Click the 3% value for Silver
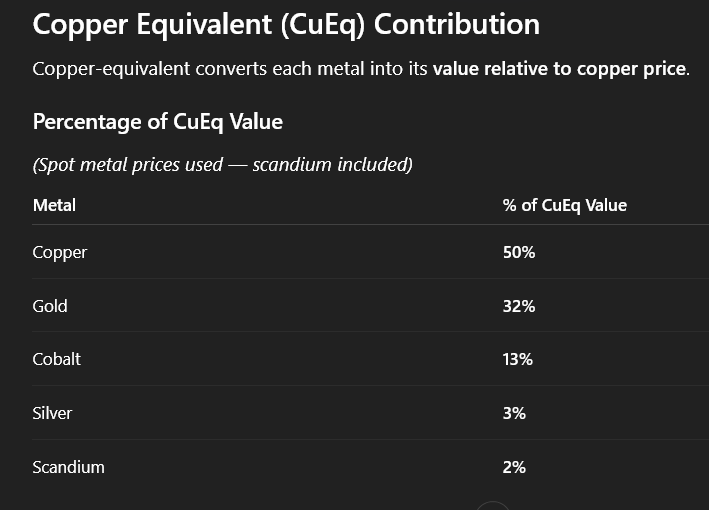 tap(514, 413)
